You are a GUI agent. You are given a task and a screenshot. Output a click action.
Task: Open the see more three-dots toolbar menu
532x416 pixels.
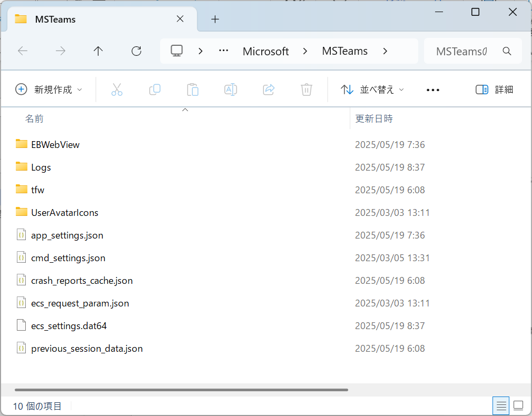click(433, 90)
